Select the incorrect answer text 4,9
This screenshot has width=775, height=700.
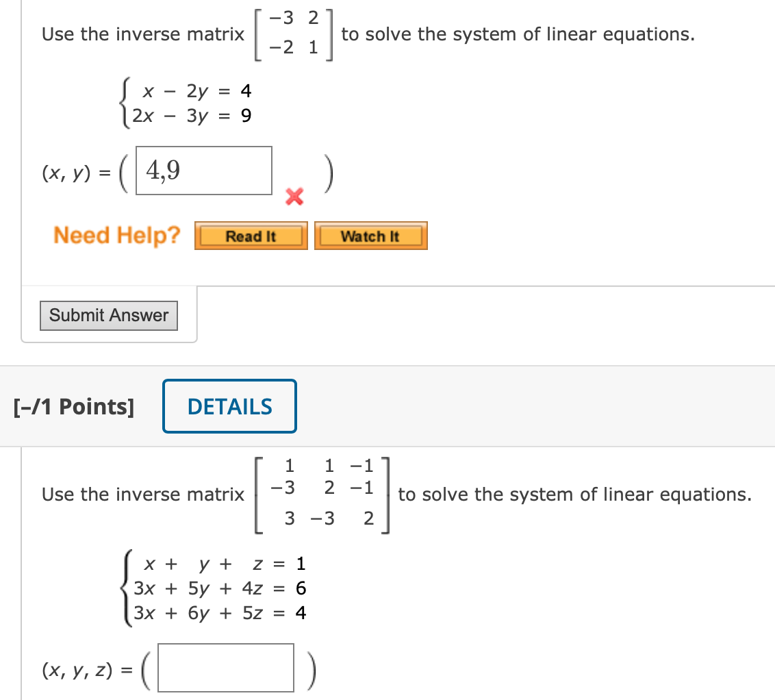click(163, 169)
